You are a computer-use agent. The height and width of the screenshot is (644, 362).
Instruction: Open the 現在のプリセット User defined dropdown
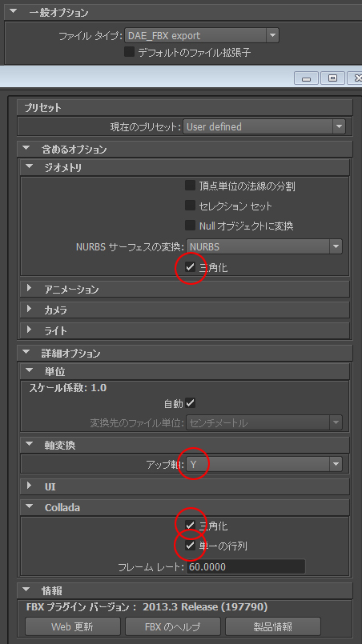click(x=264, y=126)
